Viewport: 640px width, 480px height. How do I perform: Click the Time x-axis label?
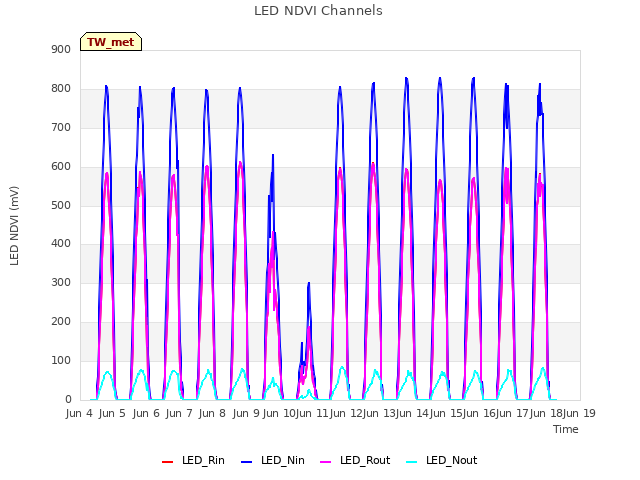point(566,429)
